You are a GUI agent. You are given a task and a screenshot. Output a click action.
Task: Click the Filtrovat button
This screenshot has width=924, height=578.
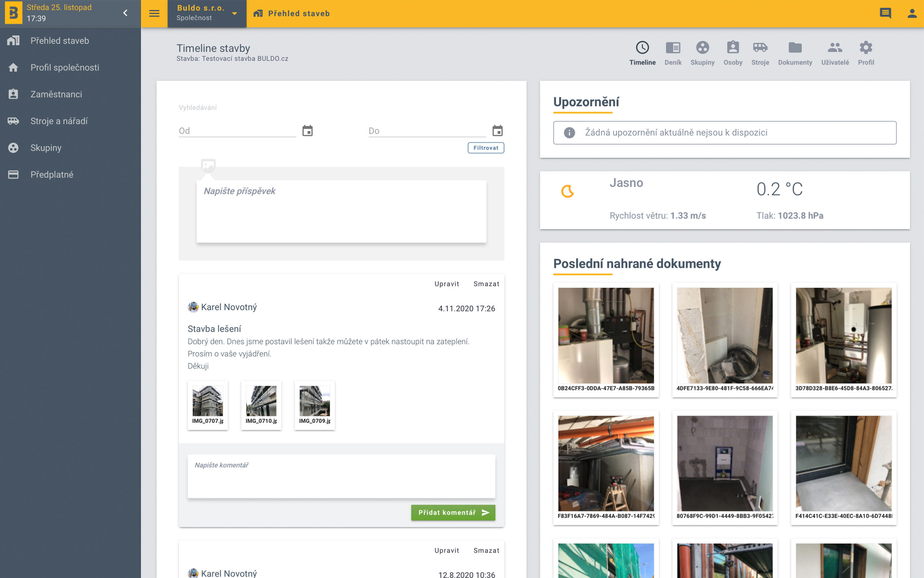point(486,148)
